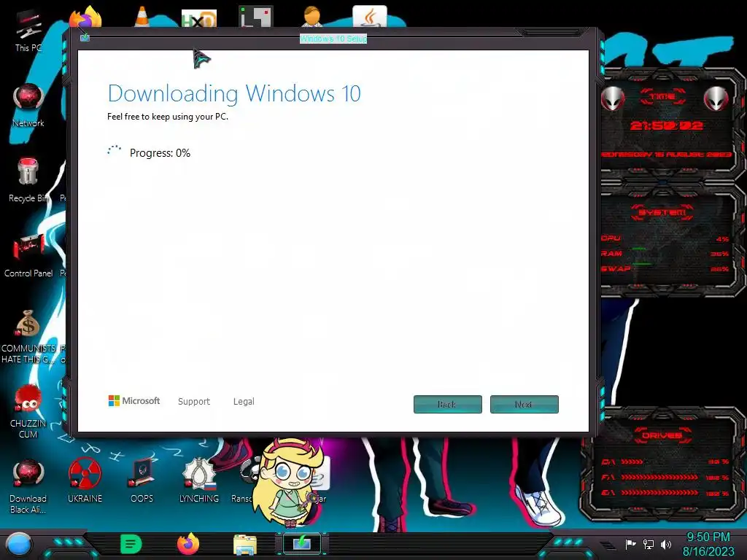Viewport: 747px width, 560px height.
Task: Open the OOPS desktop icon
Action: [x=142, y=481]
